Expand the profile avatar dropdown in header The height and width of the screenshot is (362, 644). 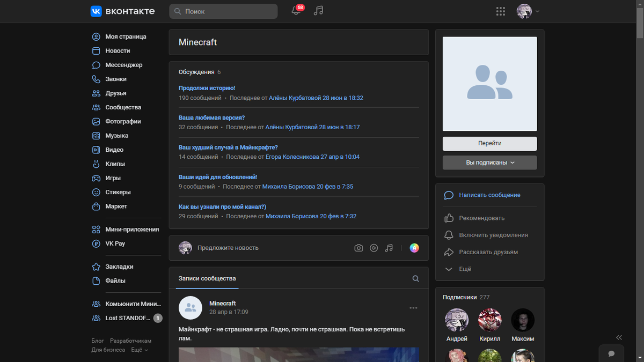click(528, 11)
